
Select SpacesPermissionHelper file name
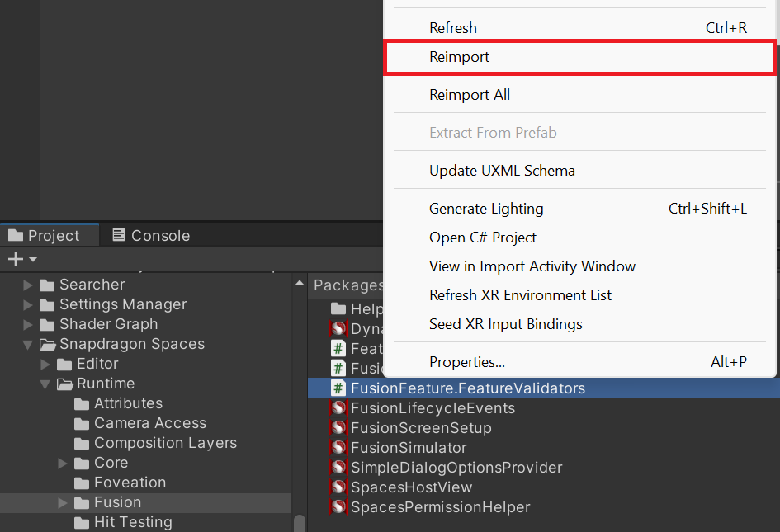tap(440, 507)
